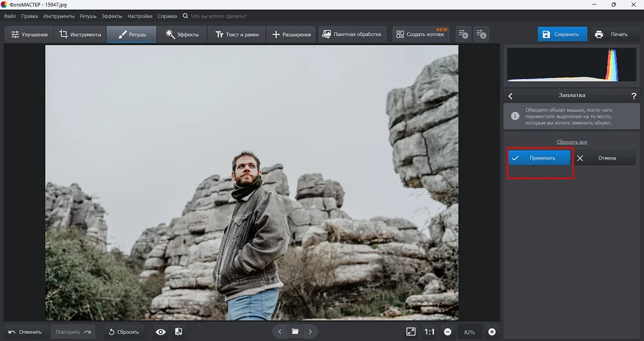The image size is (644, 341).
Task: Click the 82% zoom level field
Action: (469, 332)
